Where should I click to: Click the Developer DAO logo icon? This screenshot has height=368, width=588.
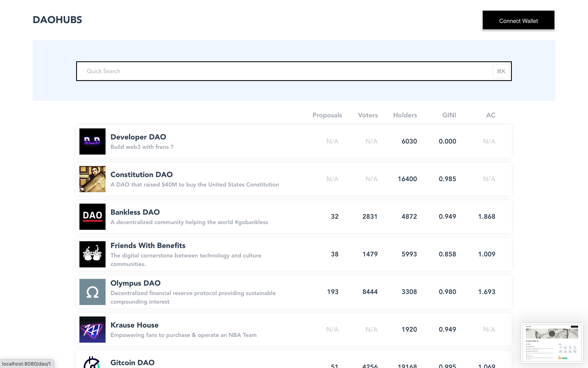click(x=92, y=141)
